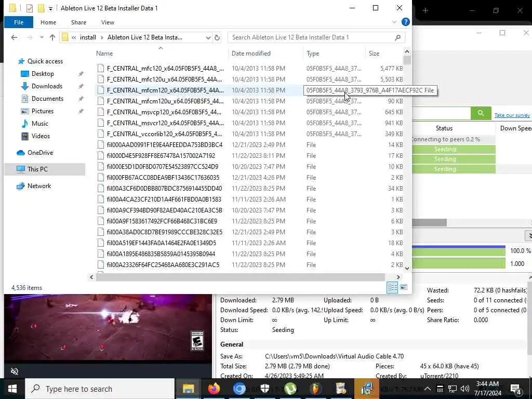Screen dimensions: 532x399
Task: Click the search magnifier icon in Explorer
Action: [x=397, y=37]
